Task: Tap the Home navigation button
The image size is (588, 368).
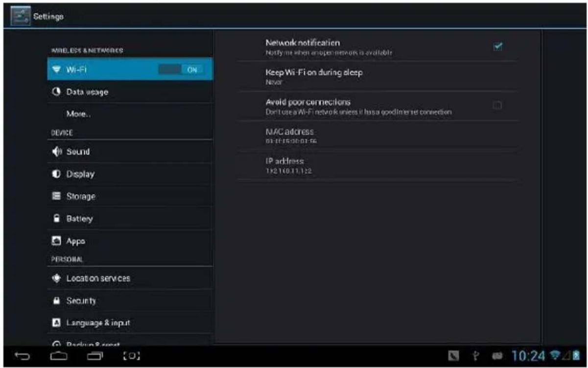Action: [59, 356]
